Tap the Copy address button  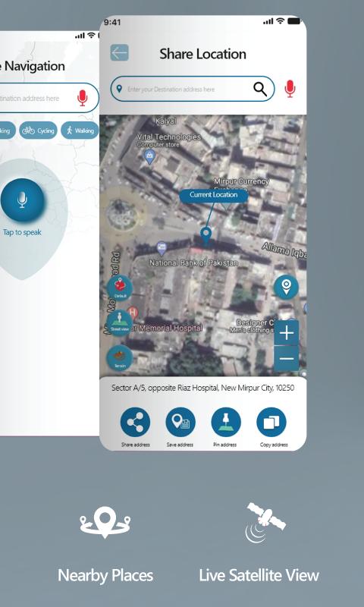pos(271,423)
